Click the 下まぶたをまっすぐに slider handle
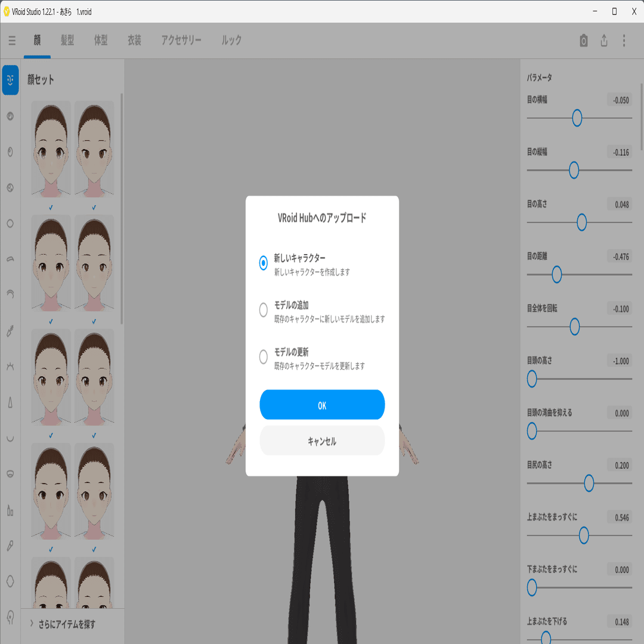 (x=532, y=587)
